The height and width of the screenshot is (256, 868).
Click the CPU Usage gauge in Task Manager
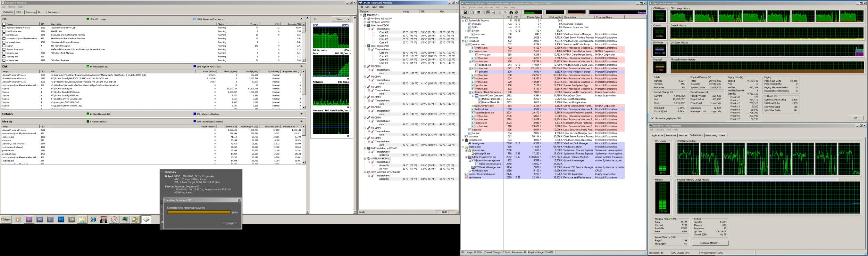(662, 159)
